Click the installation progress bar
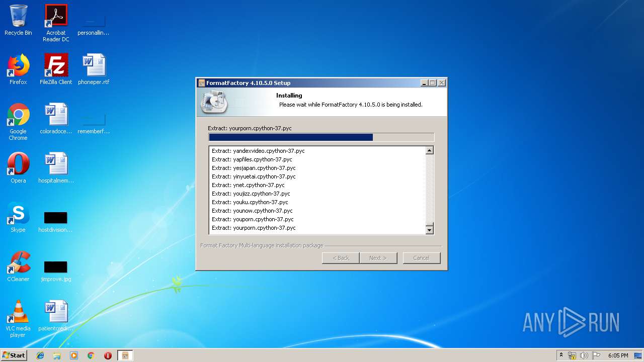Image resolution: width=644 pixels, height=362 pixels. tap(321, 137)
